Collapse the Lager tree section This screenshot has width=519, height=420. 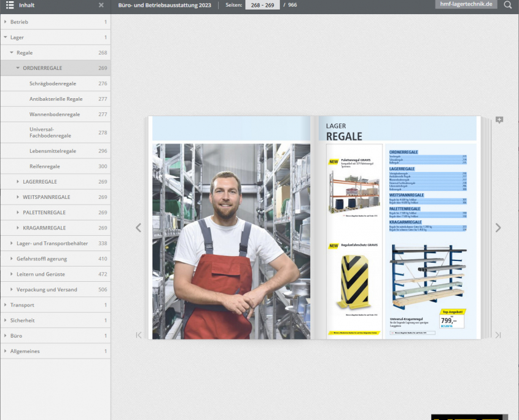6,37
